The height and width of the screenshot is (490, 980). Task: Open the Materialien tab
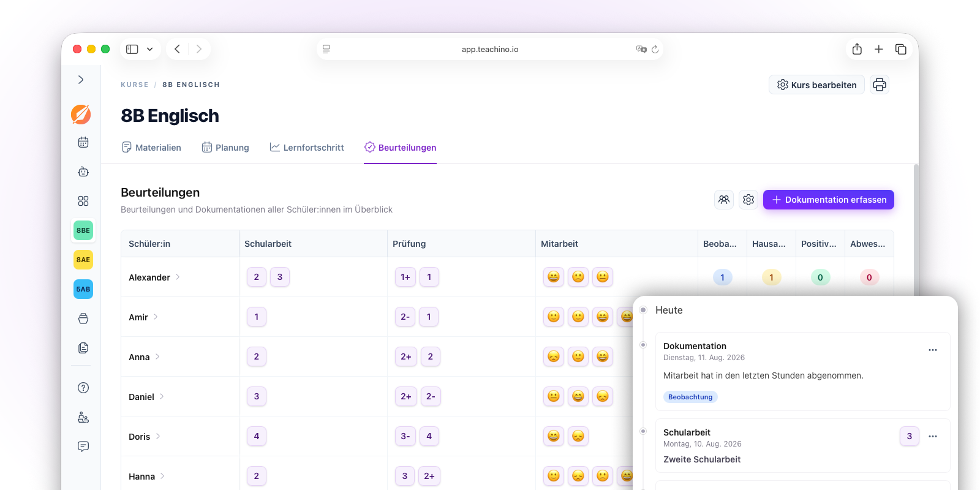tap(151, 148)
